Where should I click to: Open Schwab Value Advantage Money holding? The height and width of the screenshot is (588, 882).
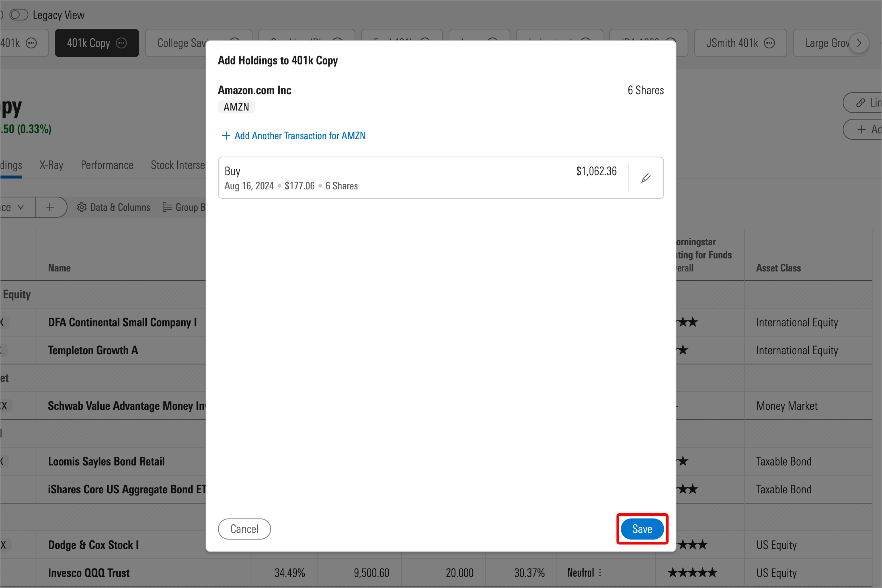pos(127,406)
